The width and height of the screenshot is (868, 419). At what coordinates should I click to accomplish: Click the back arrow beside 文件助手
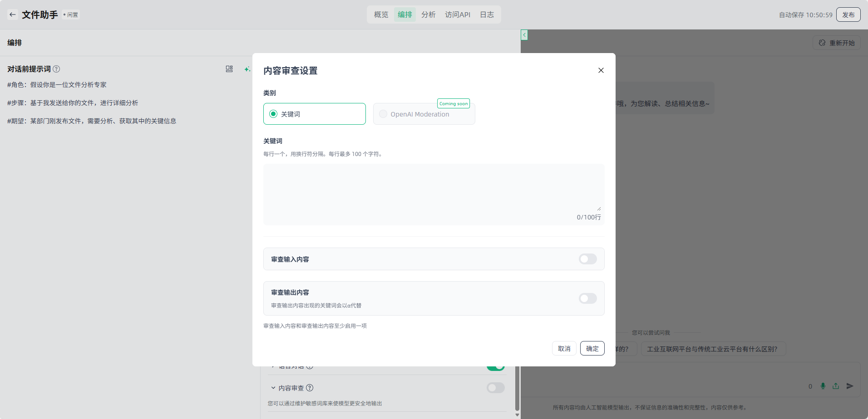tap(13, 15)
